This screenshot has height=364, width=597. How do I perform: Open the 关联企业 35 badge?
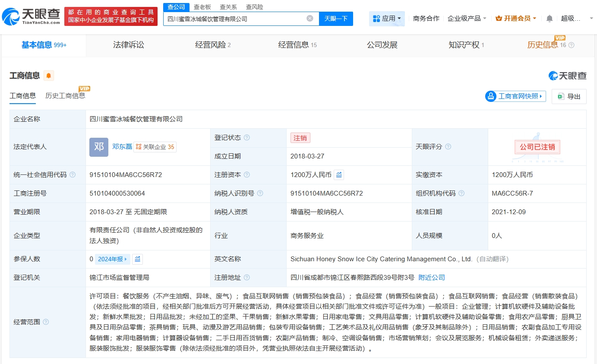click(155, 147)
